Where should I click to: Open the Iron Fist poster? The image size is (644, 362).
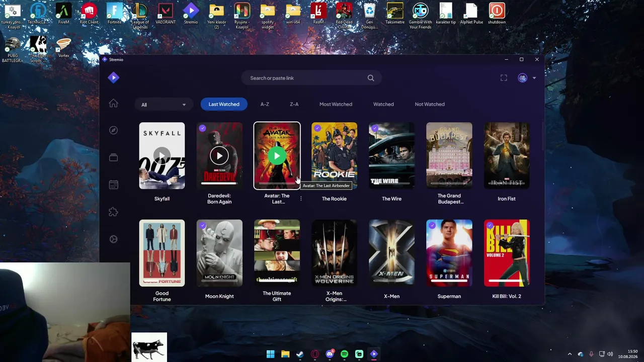point(507,156)
